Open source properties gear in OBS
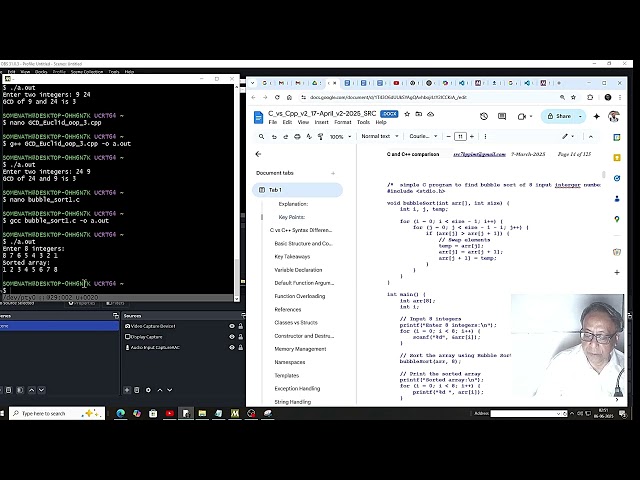640x480 pixels. coord(148,390)
